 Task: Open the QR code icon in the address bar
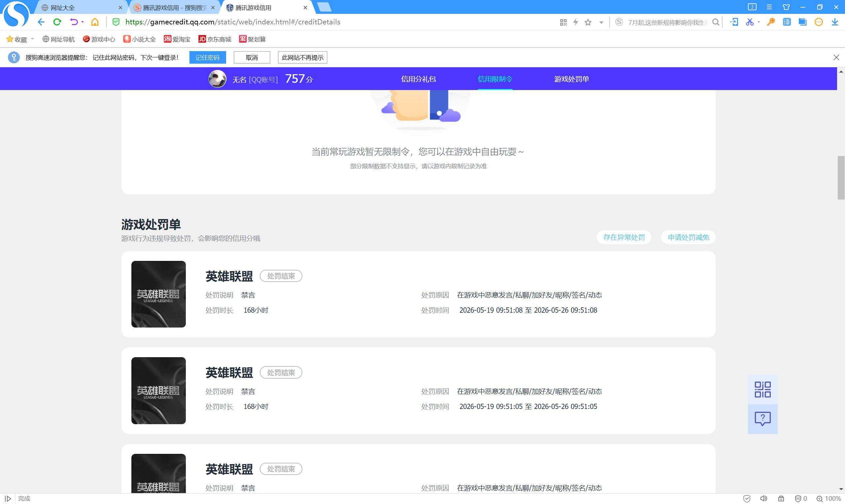pyautogui.click(x=563, y=22)
